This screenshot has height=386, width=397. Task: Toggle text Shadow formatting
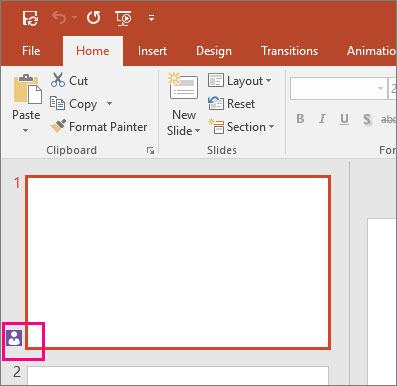click(x=367, y=119)
